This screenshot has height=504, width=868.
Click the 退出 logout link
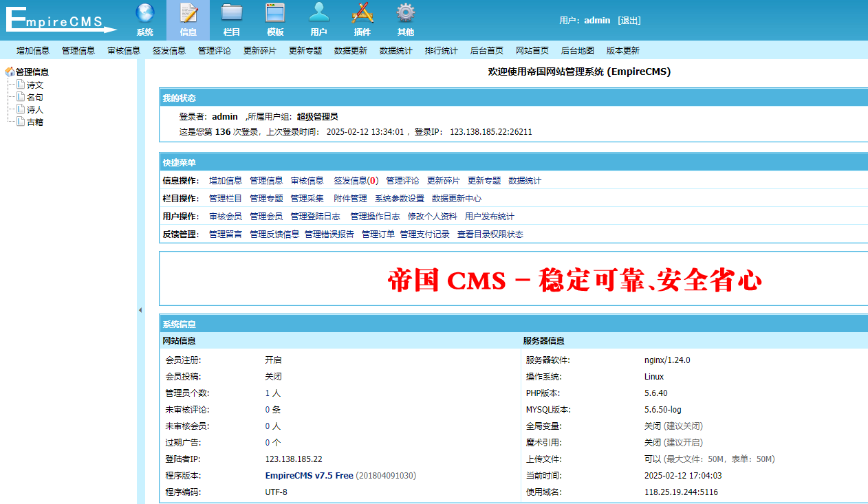click(629, 21)
